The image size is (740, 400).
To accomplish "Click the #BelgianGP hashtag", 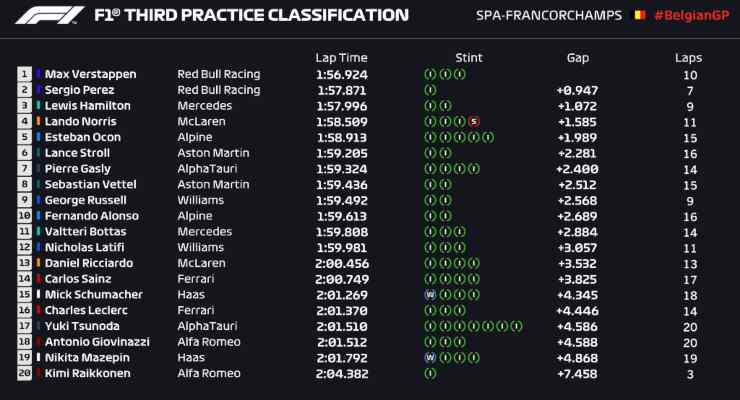I will coord(692,16).
